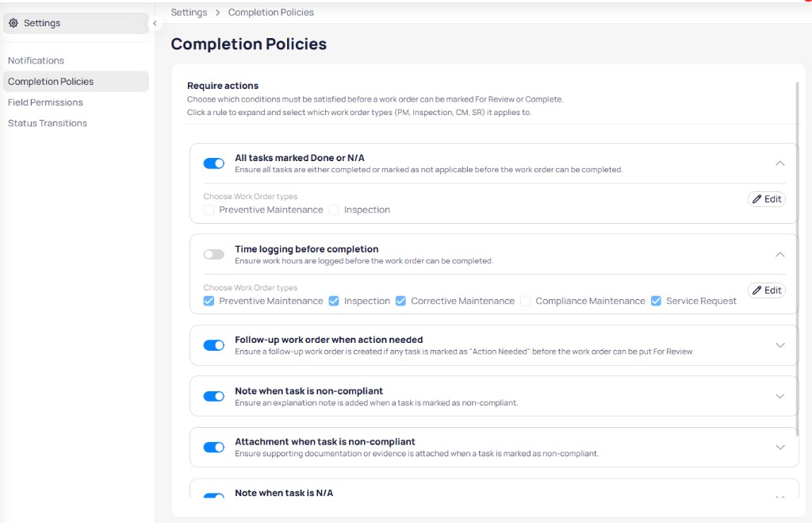Click the Time logging before completion title
Screen dimensions: 812x523
[307, 248]
